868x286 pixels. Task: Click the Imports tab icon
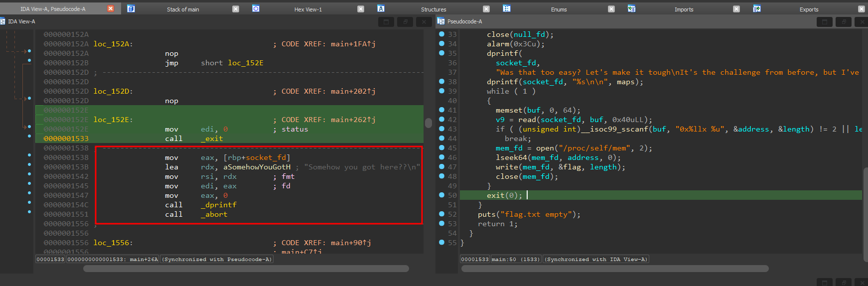click(631, 9)
